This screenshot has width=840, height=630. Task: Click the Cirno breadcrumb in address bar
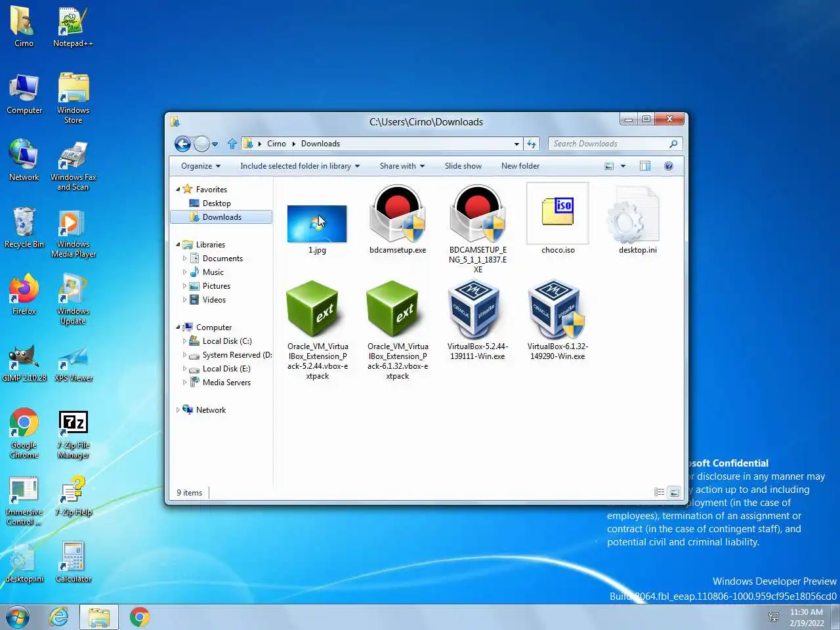276,144
